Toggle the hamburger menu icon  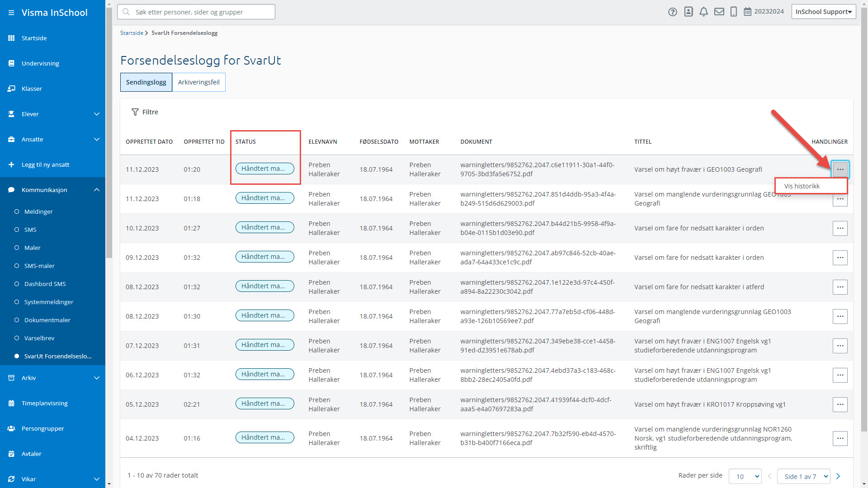tap(11, 13)
